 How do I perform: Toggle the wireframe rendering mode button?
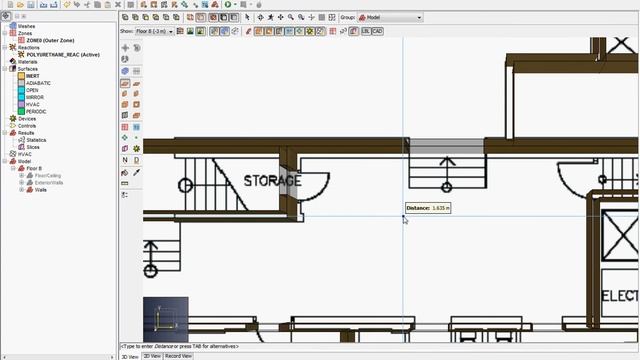point(190,17)
